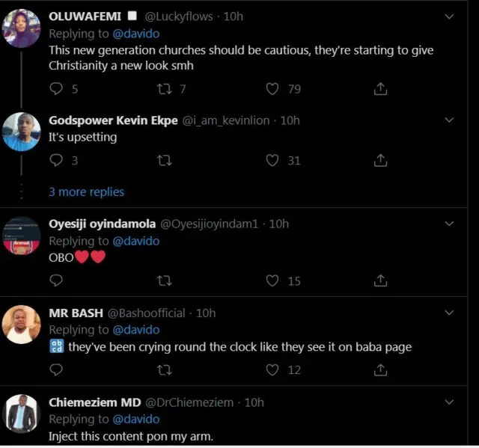Like OLUWAFEMI's tweet with 79 likes
This screenshot has width=479, height=448.
pos(273,89)
